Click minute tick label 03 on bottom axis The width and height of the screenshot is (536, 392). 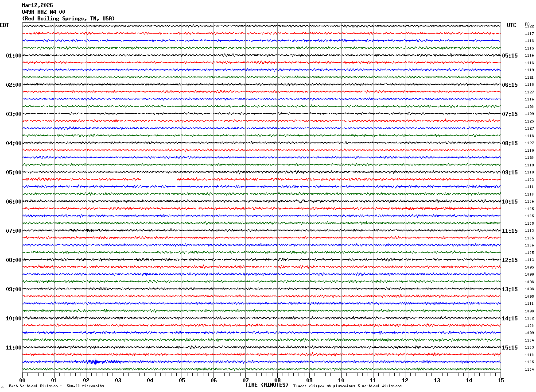(118, 380)
